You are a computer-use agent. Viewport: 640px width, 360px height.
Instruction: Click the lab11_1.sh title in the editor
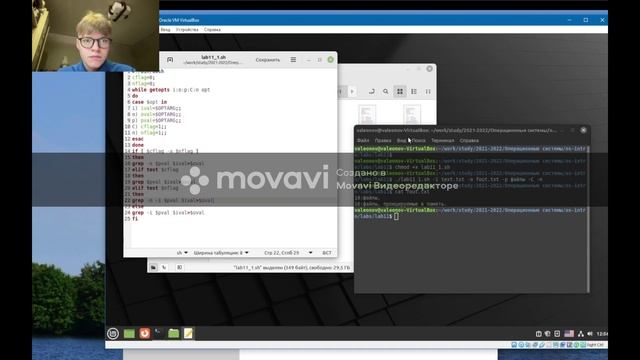(x=213, y=57)
